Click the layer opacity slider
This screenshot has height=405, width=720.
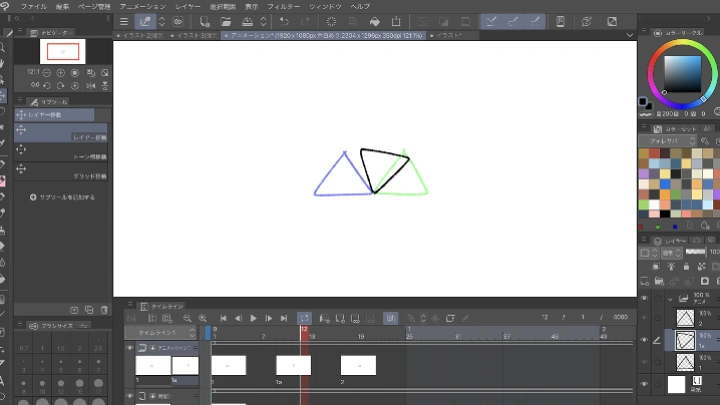tap(696, 252)
